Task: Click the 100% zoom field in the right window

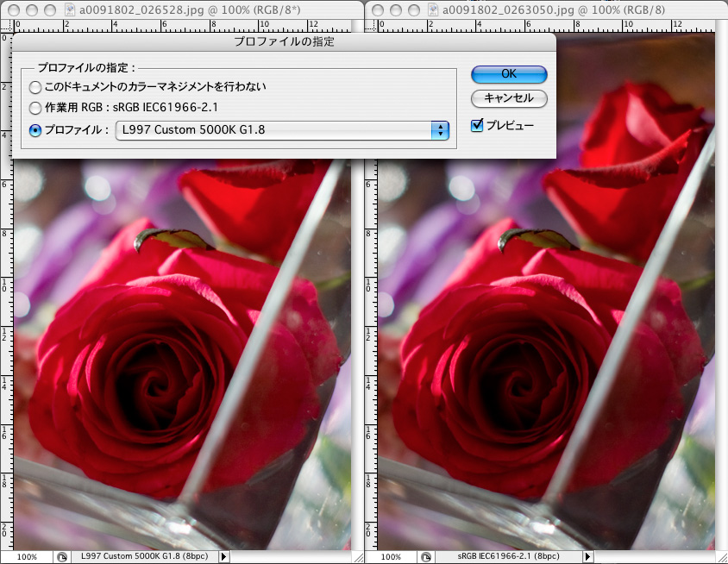Action: 391,556
